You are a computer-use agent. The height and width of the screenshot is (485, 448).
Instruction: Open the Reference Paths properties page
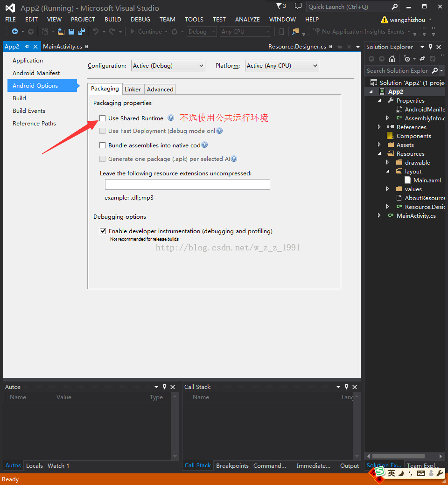pyautogui.click(x=35, y=124)
